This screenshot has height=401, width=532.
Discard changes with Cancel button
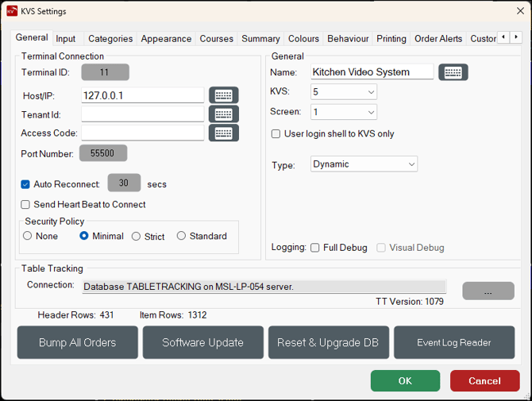[485, 380]
